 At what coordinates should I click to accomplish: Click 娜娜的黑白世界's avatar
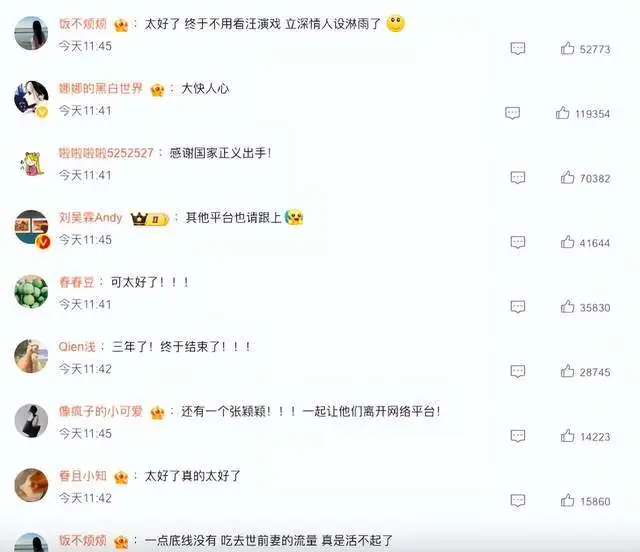pos(31,98)
